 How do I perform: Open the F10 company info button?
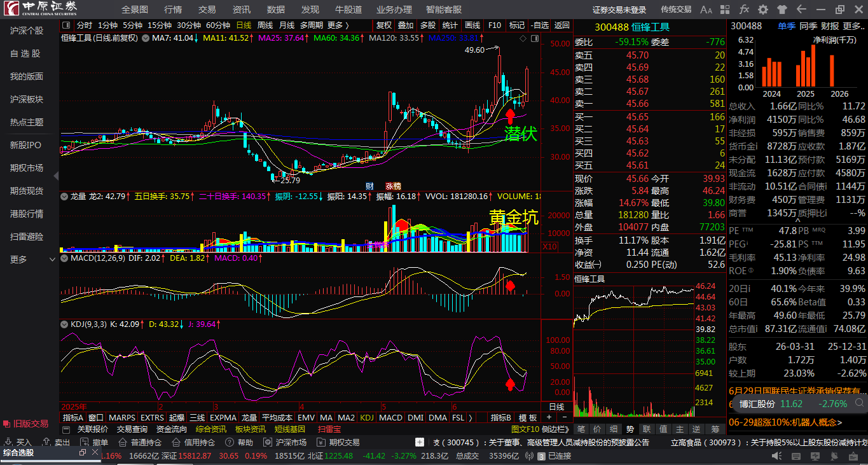click(494, 25)
